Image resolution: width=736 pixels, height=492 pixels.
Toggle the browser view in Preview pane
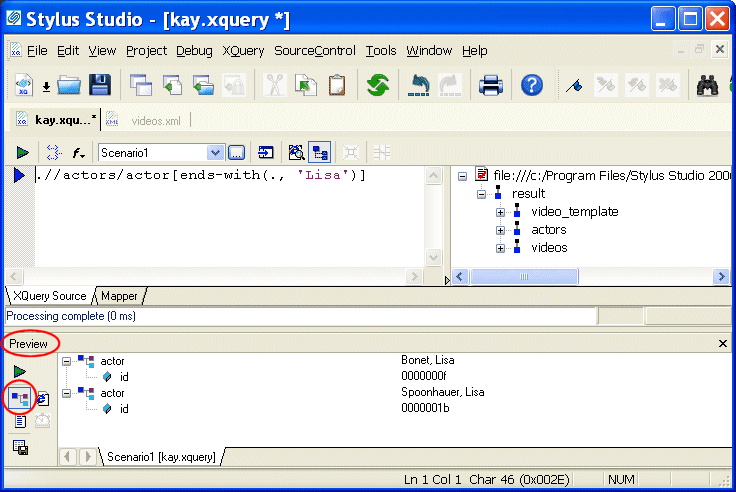(41, 398)
